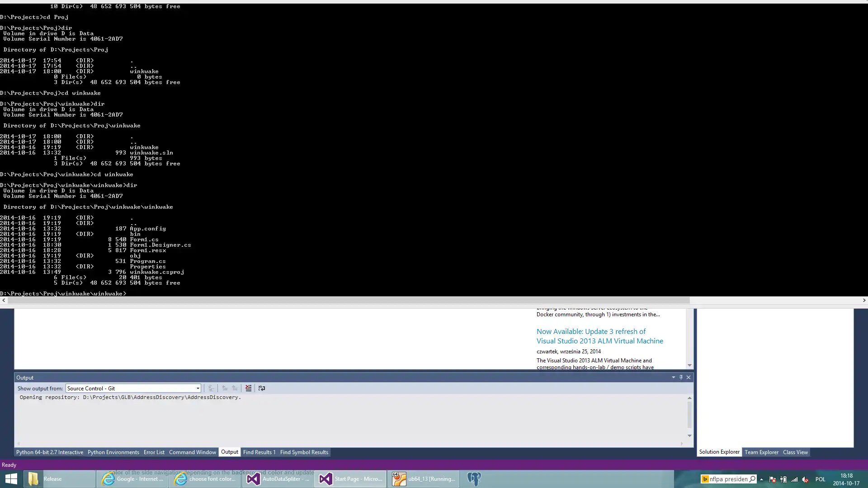Click Go to Previous Message icon in Output toolbar
This screenshot has width=868, height=488.
point(225,388)
